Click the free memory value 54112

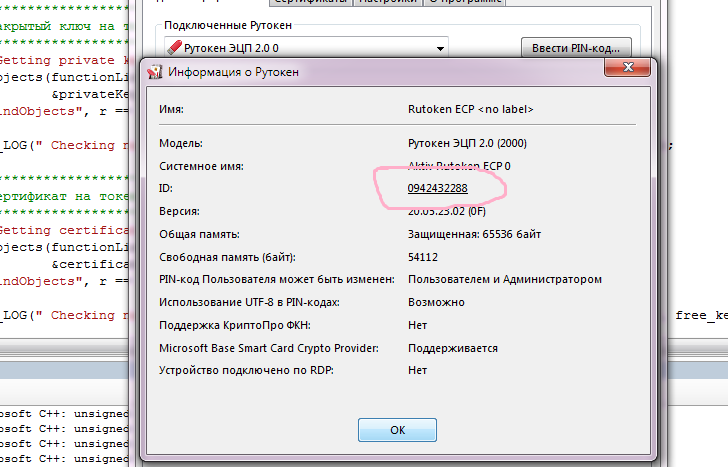coord(422,257)
